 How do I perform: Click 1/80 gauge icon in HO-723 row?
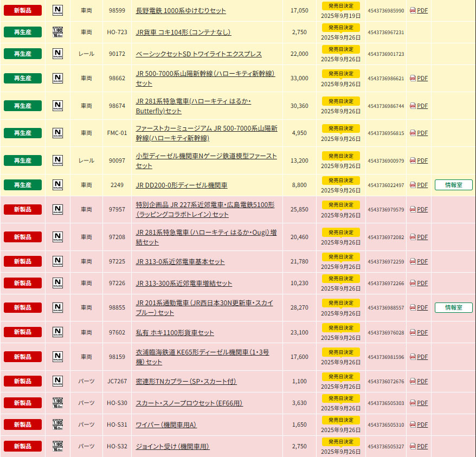point(57,32)
